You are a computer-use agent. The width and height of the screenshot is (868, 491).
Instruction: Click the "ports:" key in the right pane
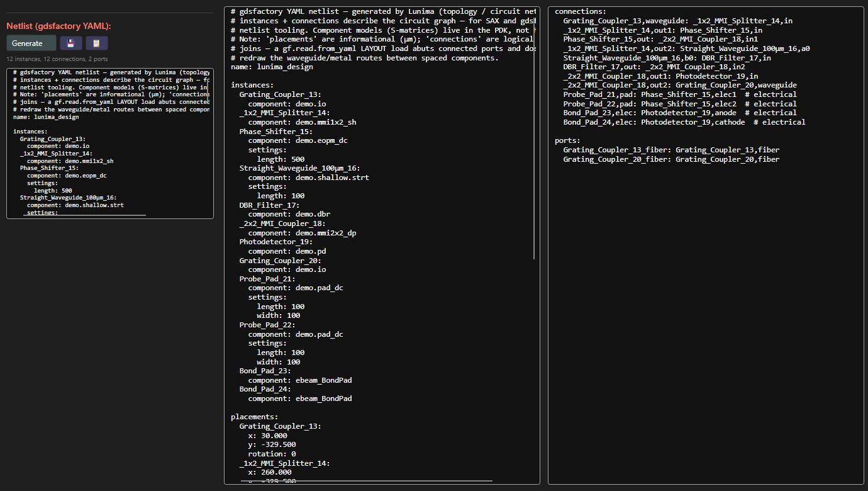point(568,140)
